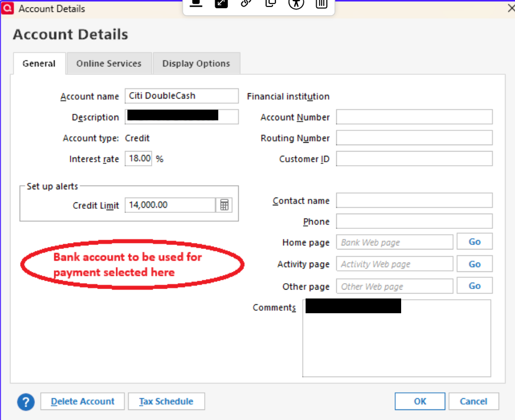The height and width of the screenshot is (420, 515).
Task: Click the download icon in the floating toolbar
Action: click(x=196, y=4)
